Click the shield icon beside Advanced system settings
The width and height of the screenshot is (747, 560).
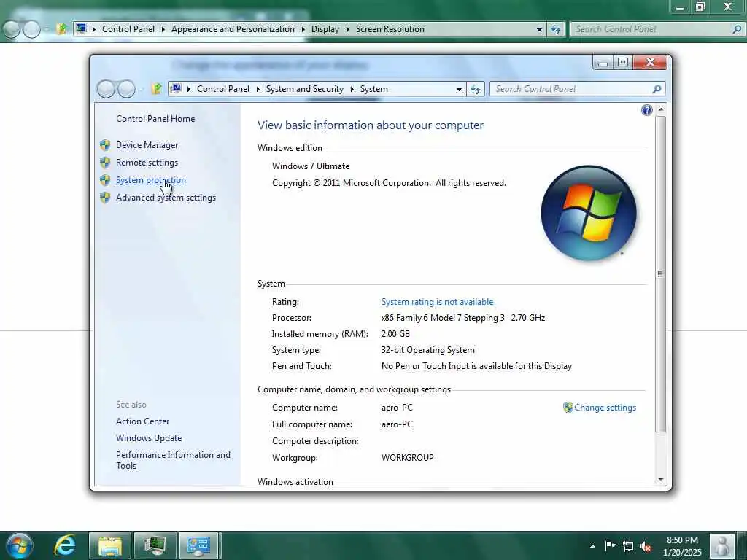click(x=105, y=198)
